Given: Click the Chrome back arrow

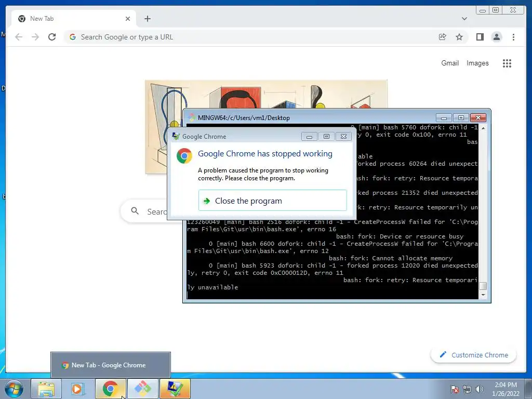Looking at the screenshot, I should (19, 37).
